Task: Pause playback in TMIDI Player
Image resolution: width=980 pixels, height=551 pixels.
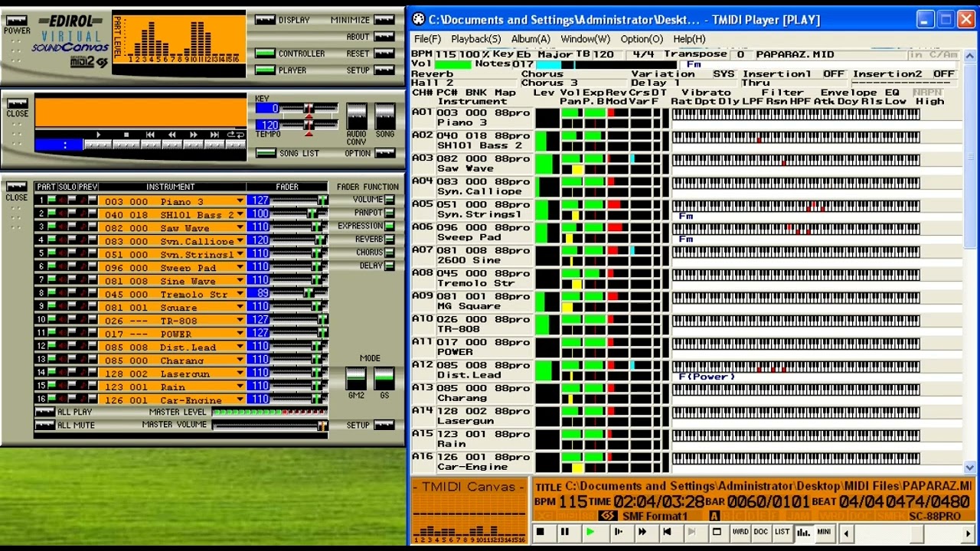Action: (565, 533)
